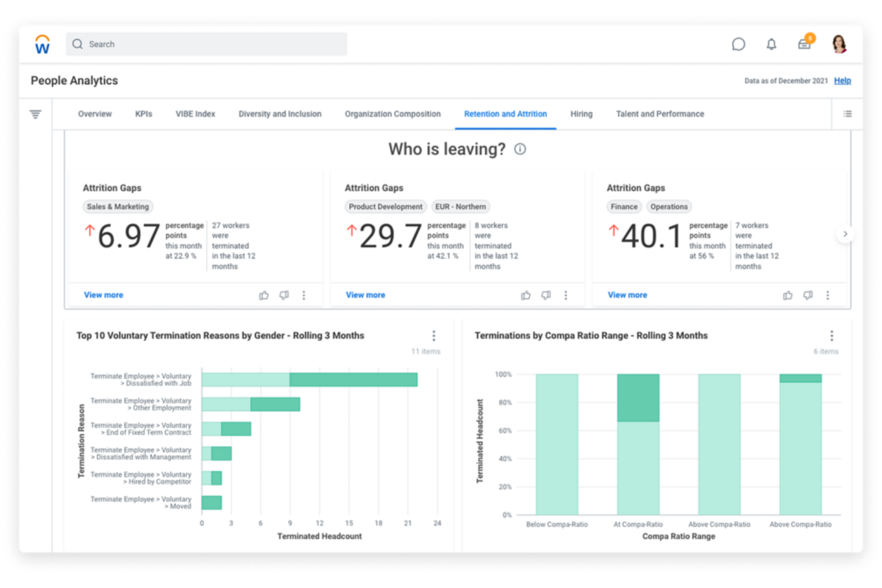Open the notifications bell
Viewport: 882px width, 588px height.
click(771, 45)
